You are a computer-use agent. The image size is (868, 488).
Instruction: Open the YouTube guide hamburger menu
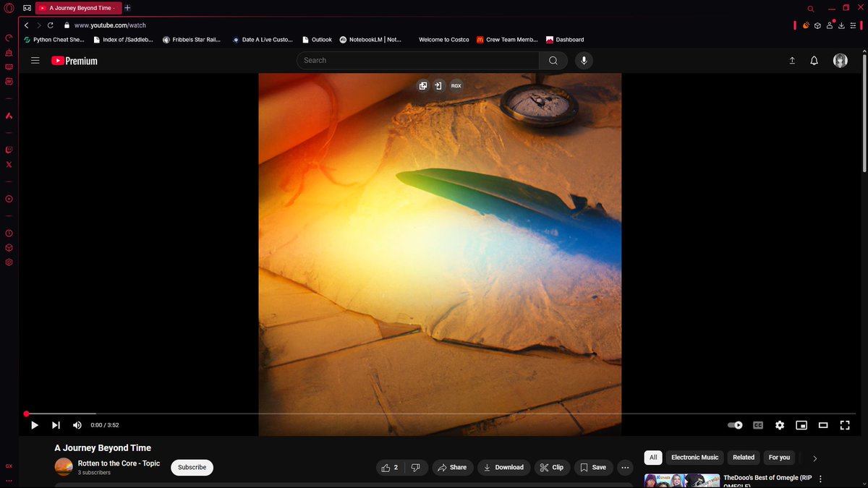pyautogui.click(x=35, y=61)
